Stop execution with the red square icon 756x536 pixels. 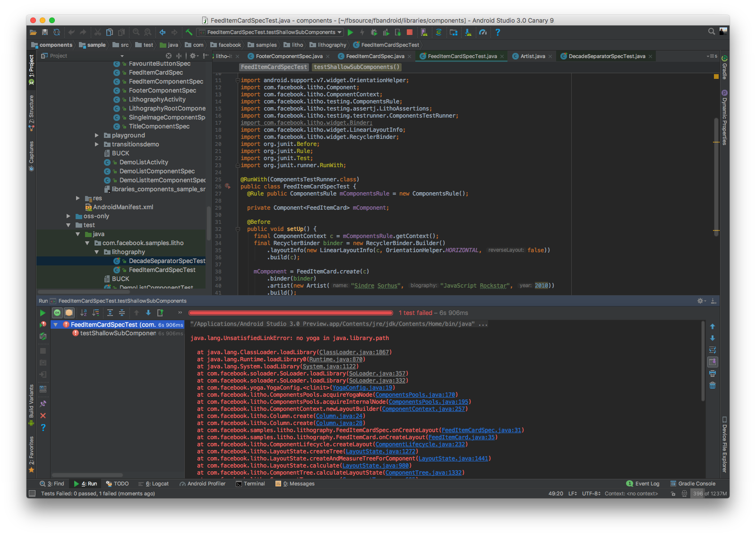(410, 32)
